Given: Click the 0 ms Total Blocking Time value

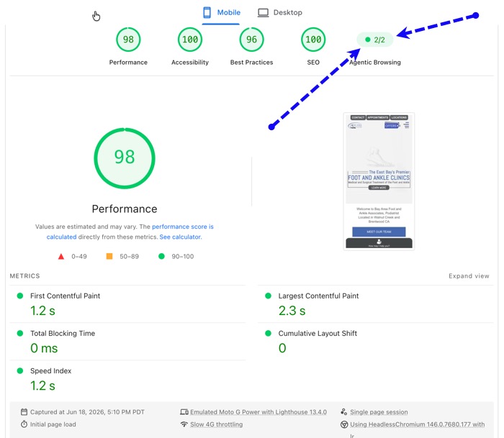Looking at the screenshot, I should point(44,348).
